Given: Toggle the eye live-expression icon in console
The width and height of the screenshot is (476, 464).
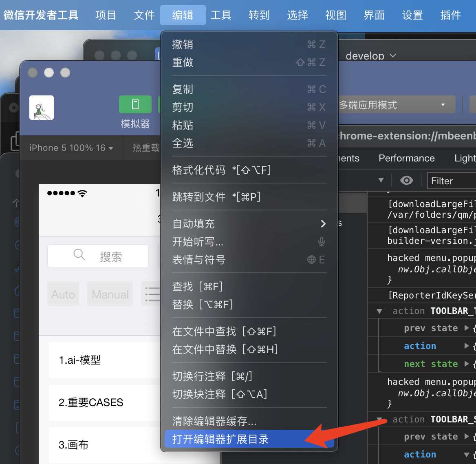Looking at the screenshot, I should click(x=406, y=181).
